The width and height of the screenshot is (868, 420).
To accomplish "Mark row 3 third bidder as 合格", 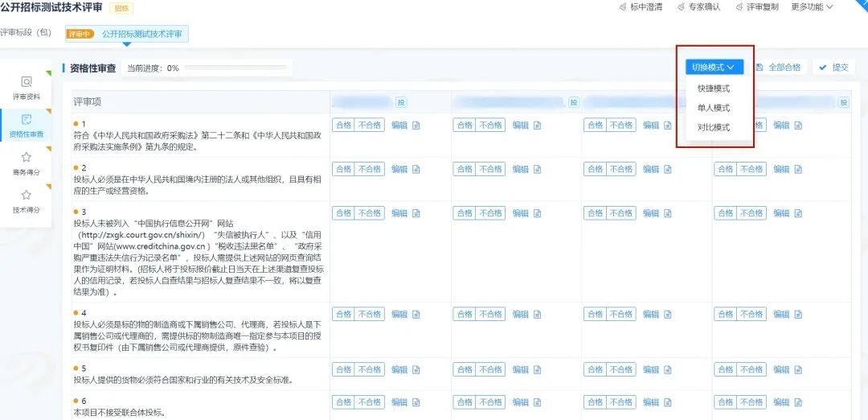I will tap(595, 213).
